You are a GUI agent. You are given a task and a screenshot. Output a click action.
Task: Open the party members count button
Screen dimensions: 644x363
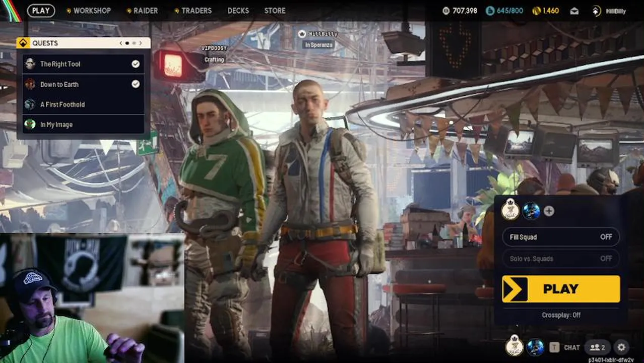pos(597,347)
